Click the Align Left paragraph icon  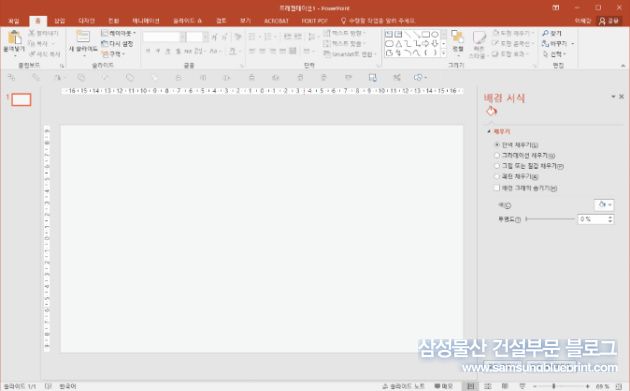coord(252,51)
